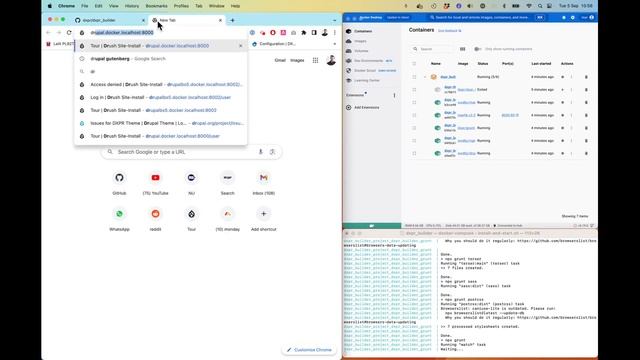Go back in Chrome history
The height and width of the screenshot is (360, 640).
49,33
